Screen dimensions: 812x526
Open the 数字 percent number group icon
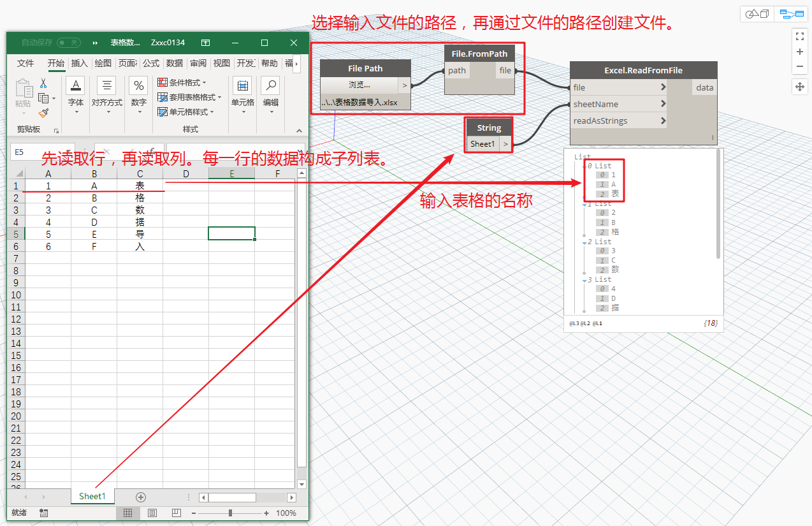pos(138,85)
